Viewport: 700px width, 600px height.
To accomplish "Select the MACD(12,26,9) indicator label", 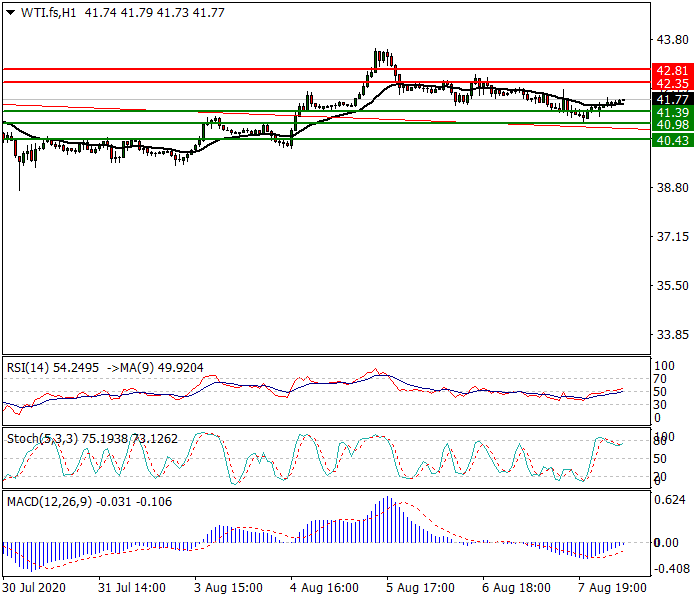I will tap(49, 502).
